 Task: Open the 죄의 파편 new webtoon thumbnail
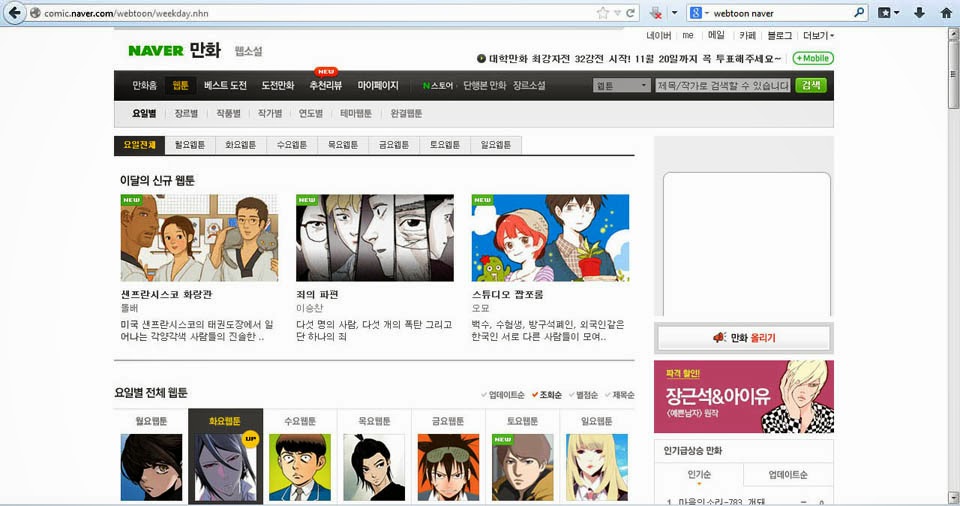click(375, 238)
